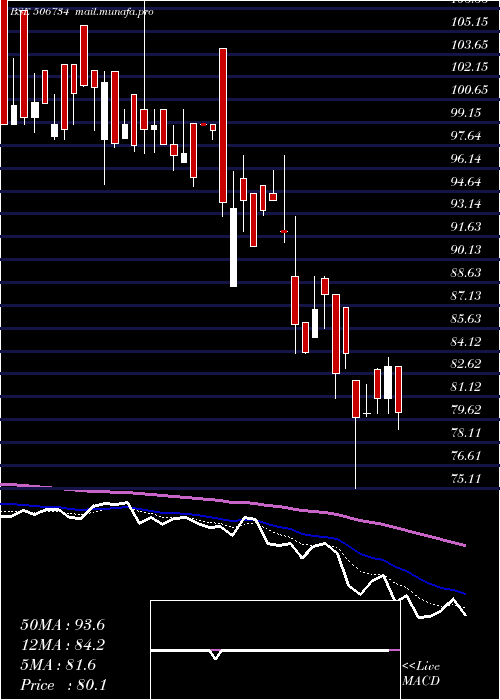The height and width of the screenshot is (700, 500).
Task: Click the mail.munafa.pro chart title
Action: (x=114, y=12)
